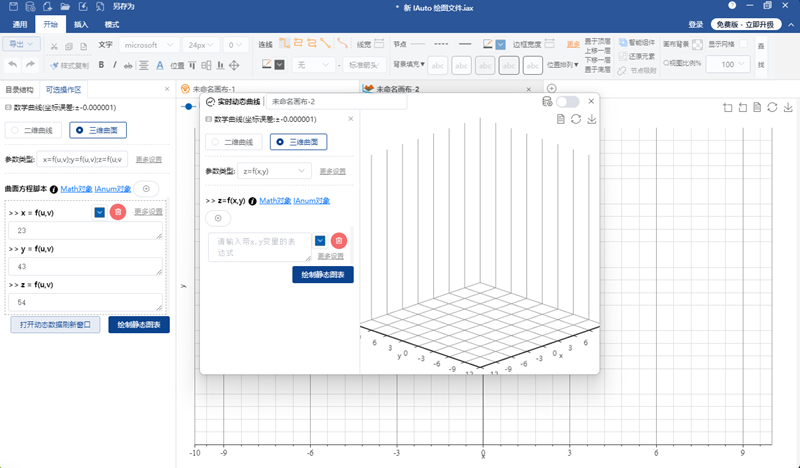Click the redo arrow icon
This screenshot has height=468, width=800.
coord(30,65)
